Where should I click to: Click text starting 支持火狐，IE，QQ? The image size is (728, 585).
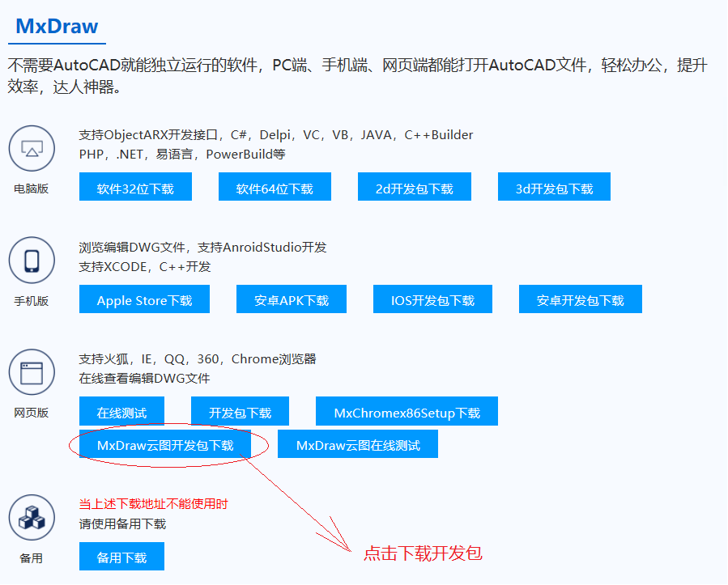198,359
